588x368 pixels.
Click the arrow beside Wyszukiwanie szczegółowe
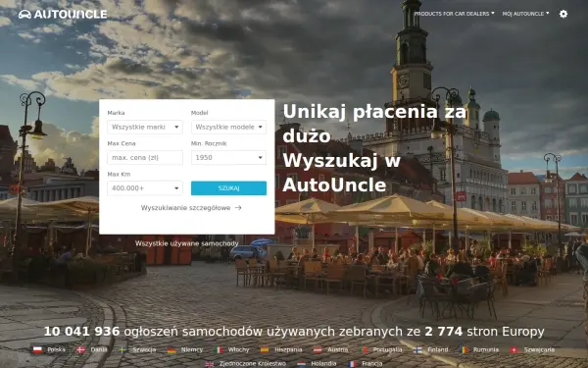(238, 208)
